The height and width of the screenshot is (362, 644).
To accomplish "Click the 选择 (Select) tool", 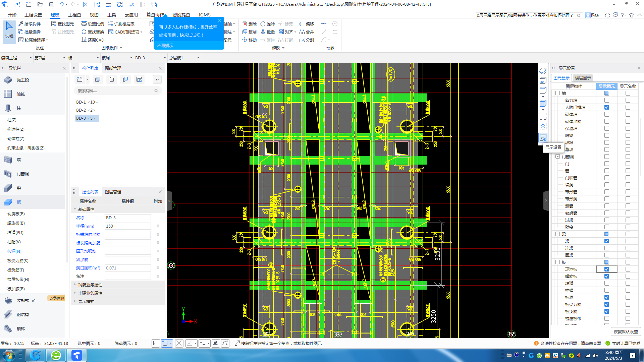I will [9, 31].
